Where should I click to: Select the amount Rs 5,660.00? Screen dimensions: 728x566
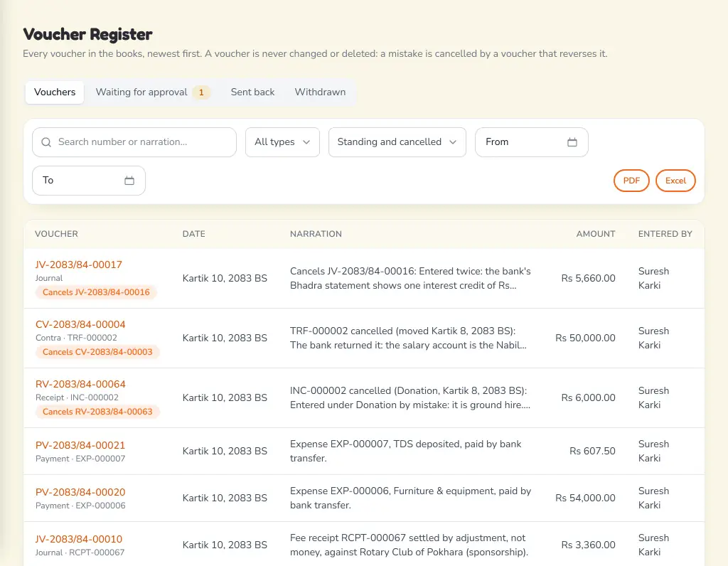[588, 278]
